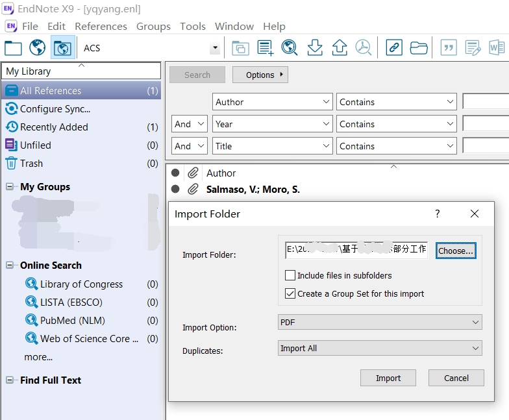Click the Search button
Image resolution: width=509 pixels, height=420 pixels.
tap(197, 75)
